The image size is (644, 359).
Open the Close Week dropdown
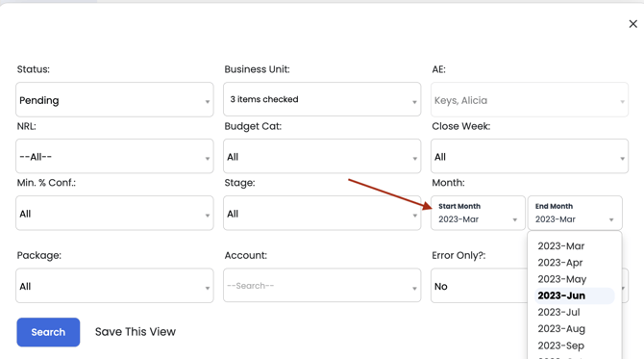(530, 156)
